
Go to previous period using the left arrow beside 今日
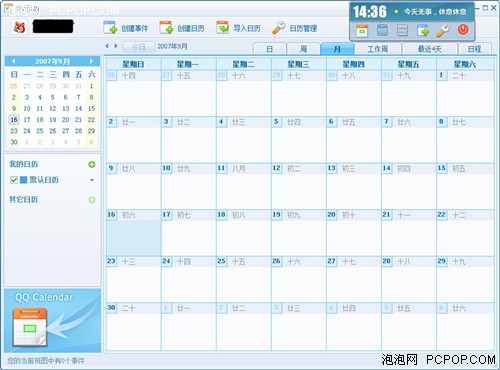[107, 46]
